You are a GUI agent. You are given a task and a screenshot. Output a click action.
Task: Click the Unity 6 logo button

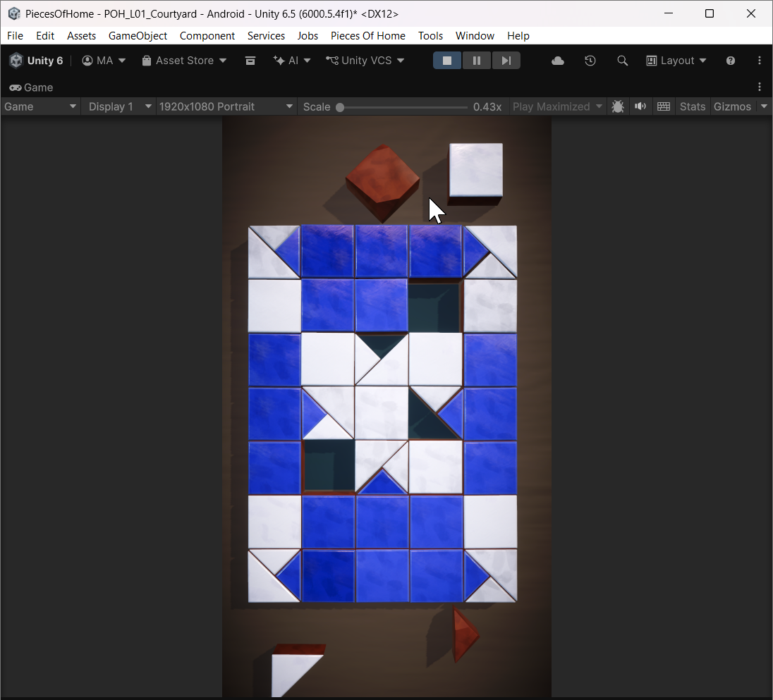[37, 61]
